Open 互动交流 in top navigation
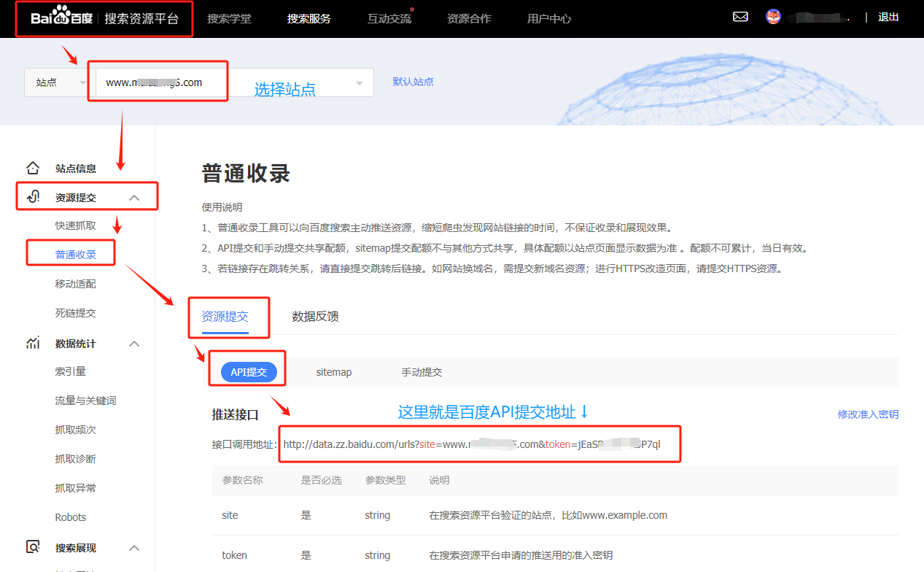 click(x=389, y=19)
